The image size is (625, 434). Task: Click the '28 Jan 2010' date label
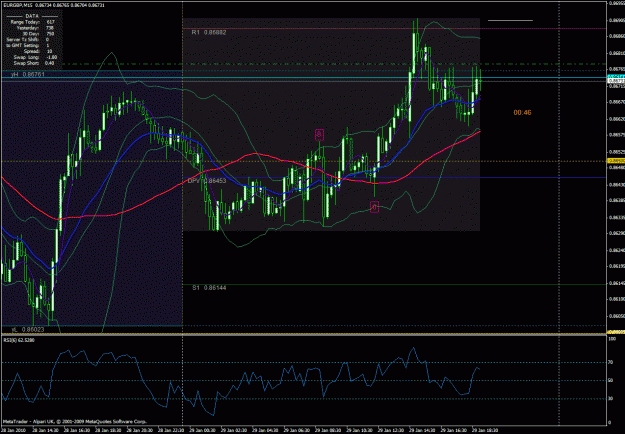tap(12, 431)
